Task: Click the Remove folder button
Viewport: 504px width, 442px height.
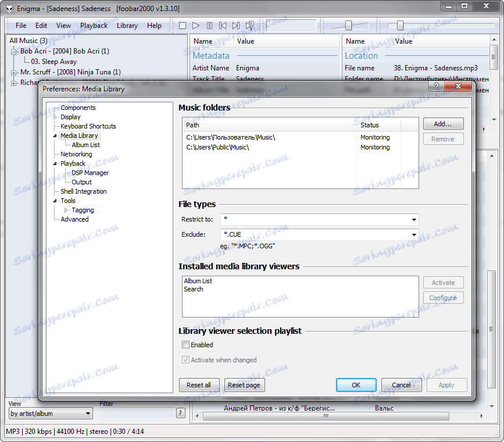Action: pyautogui.click(x=443, y=139)
